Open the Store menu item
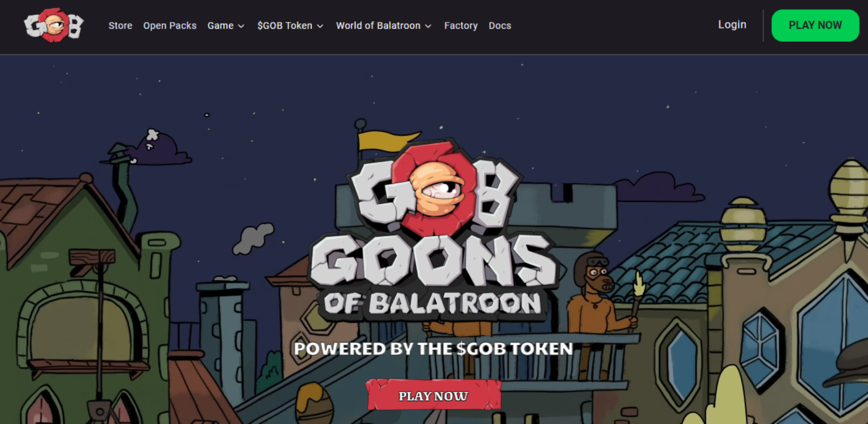 coord(120,25)
